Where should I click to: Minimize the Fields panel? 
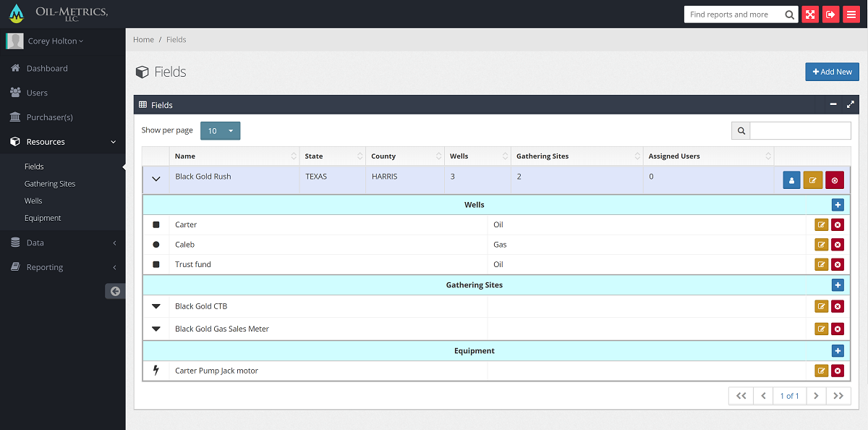[x=833, y=105]
